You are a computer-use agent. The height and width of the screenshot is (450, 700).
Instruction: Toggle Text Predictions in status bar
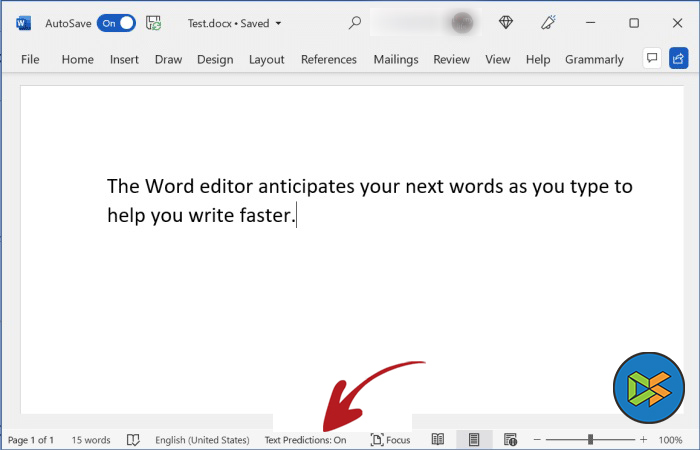pos(305,439)
